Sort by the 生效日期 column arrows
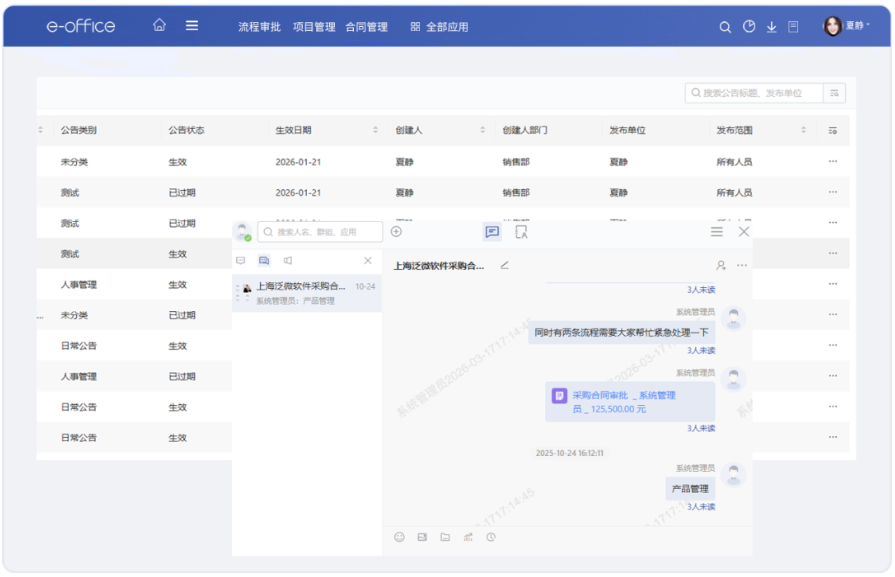Screen dimensions: 895x577 (376, 130)
